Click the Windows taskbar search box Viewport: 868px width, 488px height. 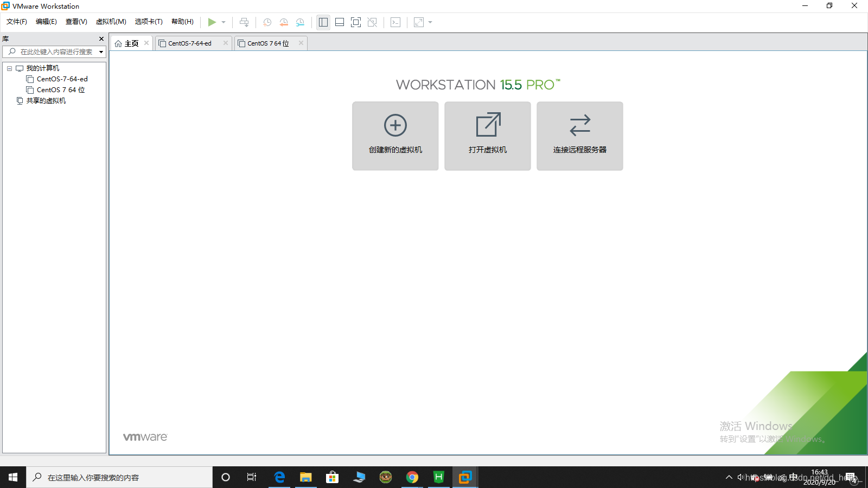click(119, 477)
